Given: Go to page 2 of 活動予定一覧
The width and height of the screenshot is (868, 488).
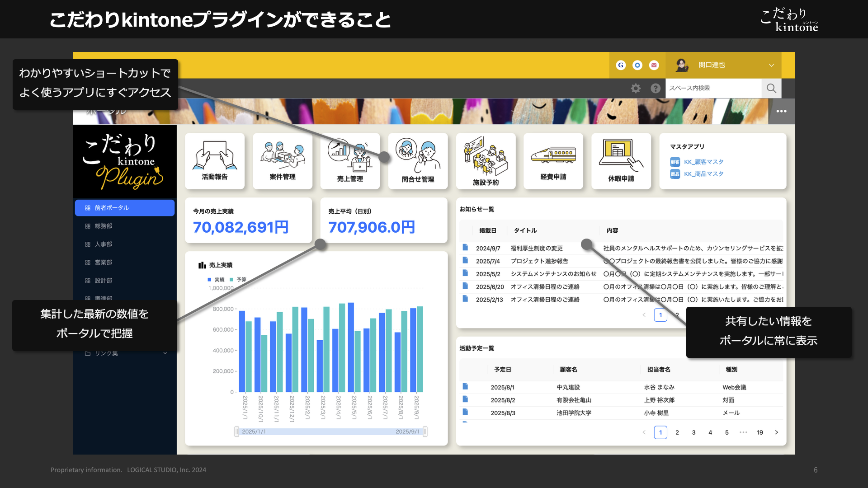Looking at the screenshot, I should point(677,432).
